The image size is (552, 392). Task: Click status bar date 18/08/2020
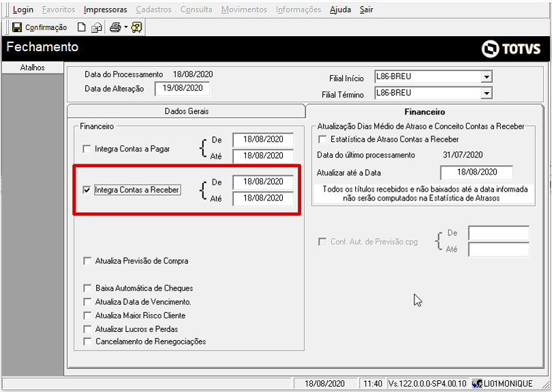324,384
